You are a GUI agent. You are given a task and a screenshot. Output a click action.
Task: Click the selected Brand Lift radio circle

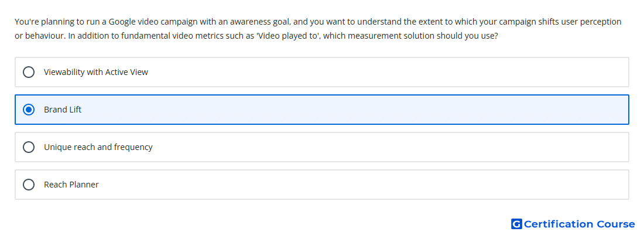tap(29, 110)
